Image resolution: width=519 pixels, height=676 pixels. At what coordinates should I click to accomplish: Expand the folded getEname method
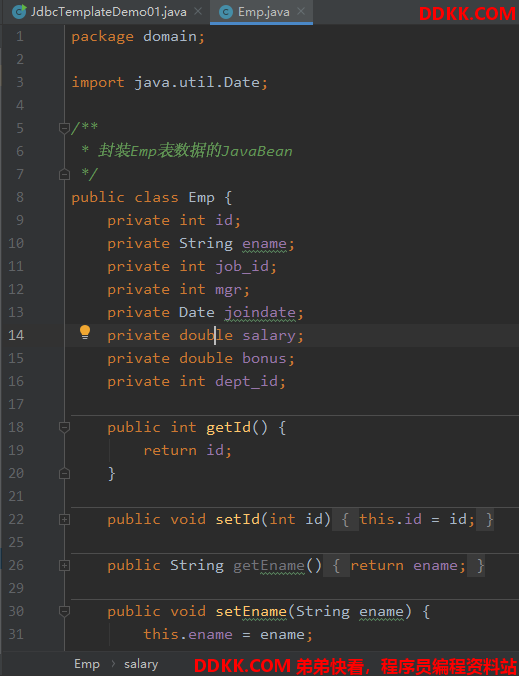click(64, 565)
